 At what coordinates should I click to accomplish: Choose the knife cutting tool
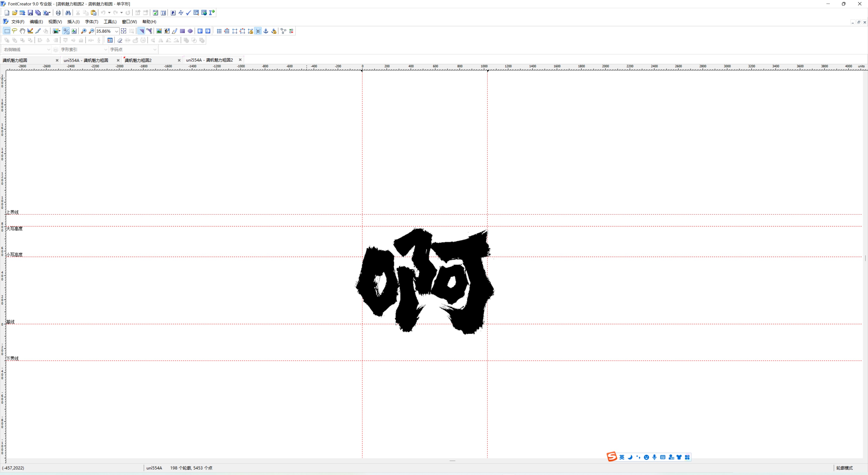pos(38,31)
